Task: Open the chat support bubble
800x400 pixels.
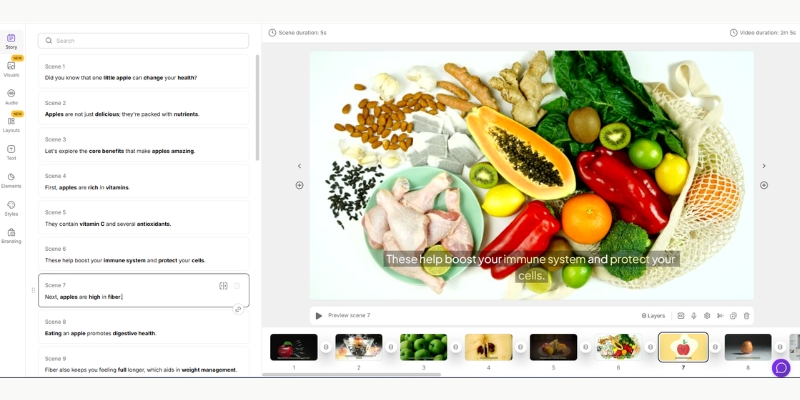Action: [x=781, y=368]
